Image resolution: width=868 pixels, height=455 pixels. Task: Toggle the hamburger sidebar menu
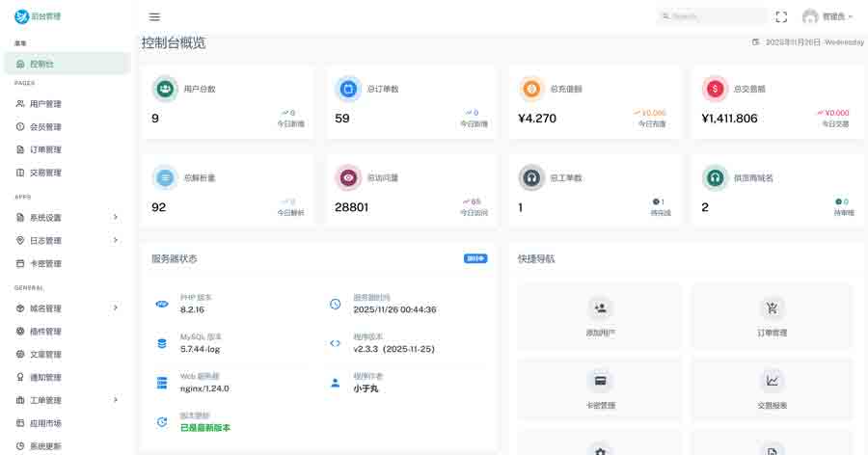[154, 16]
